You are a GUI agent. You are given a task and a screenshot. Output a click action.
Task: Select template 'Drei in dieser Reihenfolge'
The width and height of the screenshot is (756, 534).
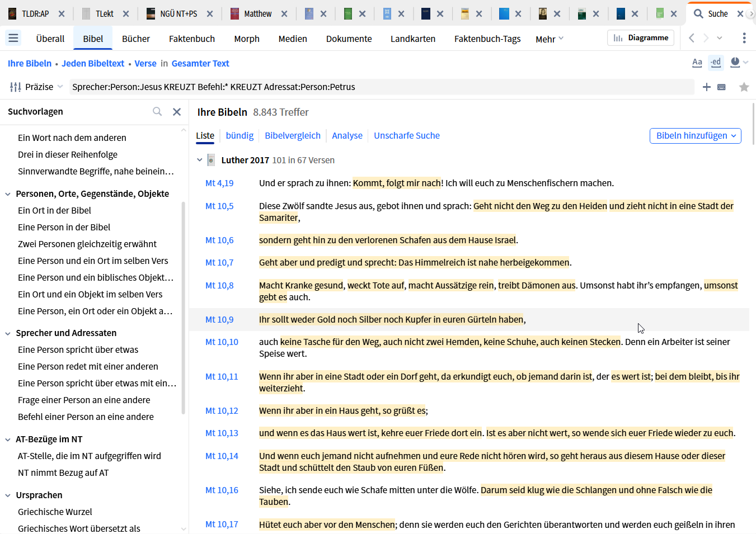pyautogui.click(x=68, y=154)
